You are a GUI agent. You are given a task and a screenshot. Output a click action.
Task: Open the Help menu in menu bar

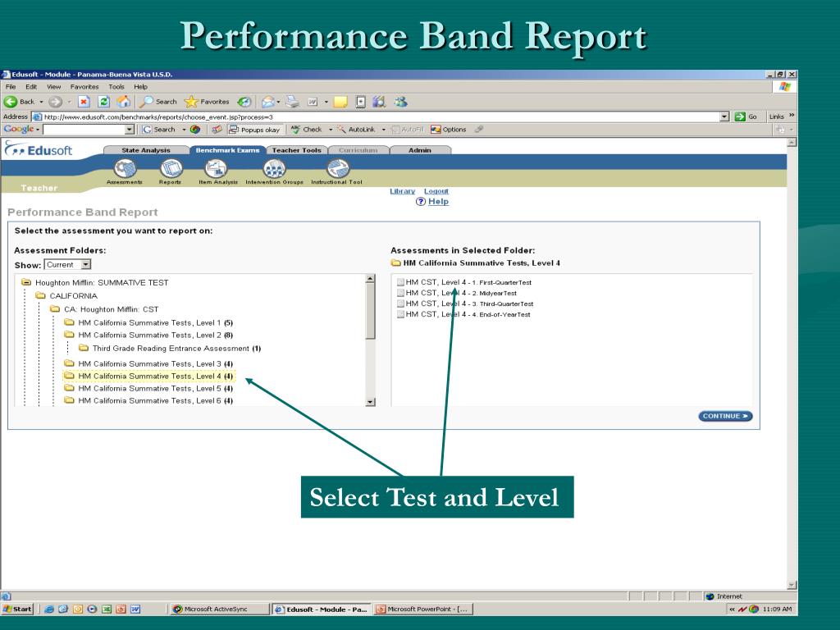point(141,87)
